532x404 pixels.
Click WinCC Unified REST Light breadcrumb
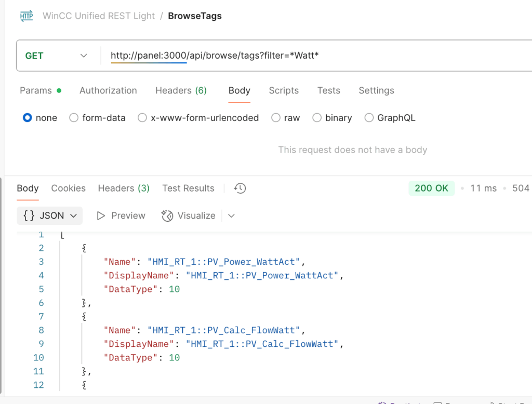98,16
